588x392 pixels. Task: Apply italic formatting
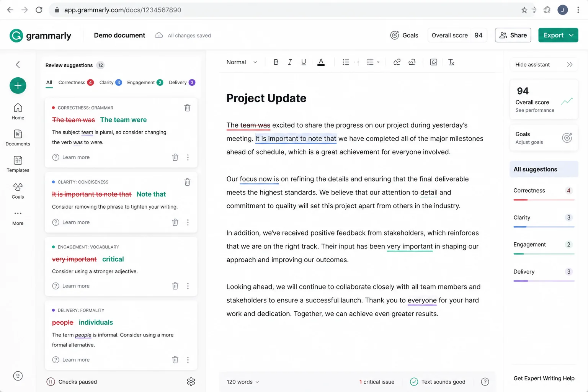(290, 62)
